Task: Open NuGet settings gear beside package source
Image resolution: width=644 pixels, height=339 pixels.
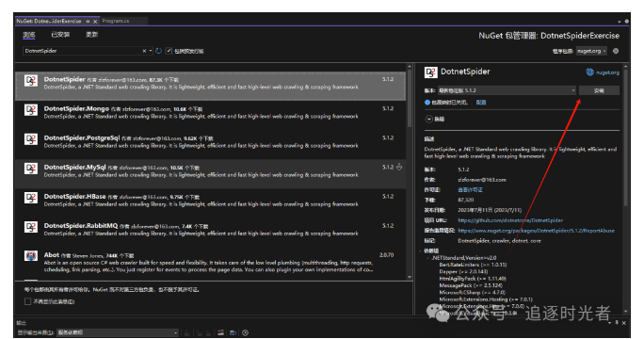Action: tap(616, 51)
